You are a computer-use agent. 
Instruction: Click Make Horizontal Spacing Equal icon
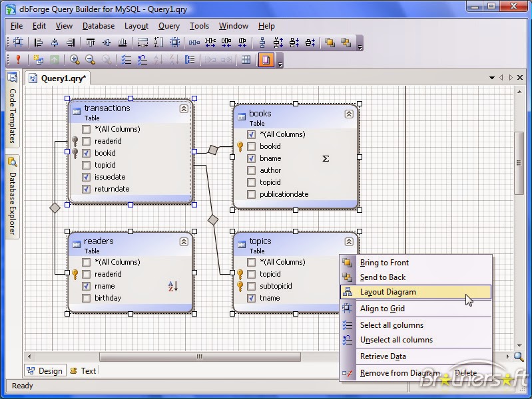pos(194,43)
